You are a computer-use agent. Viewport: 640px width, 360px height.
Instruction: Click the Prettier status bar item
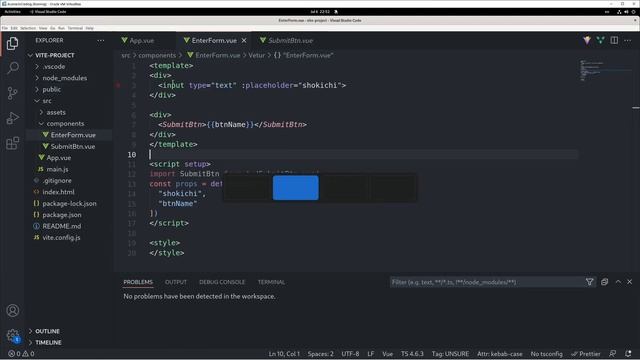point(586,354)
